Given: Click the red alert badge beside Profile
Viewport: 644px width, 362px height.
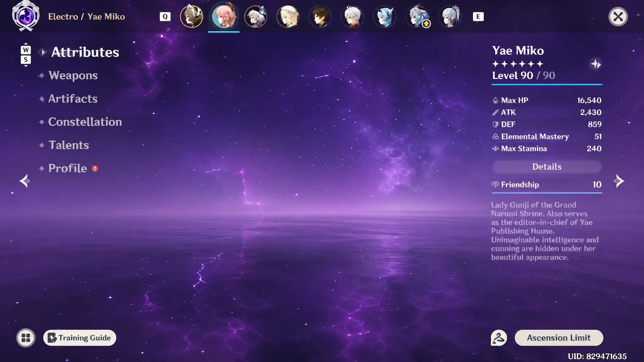Looking at the screenshot, I should 95,169.
